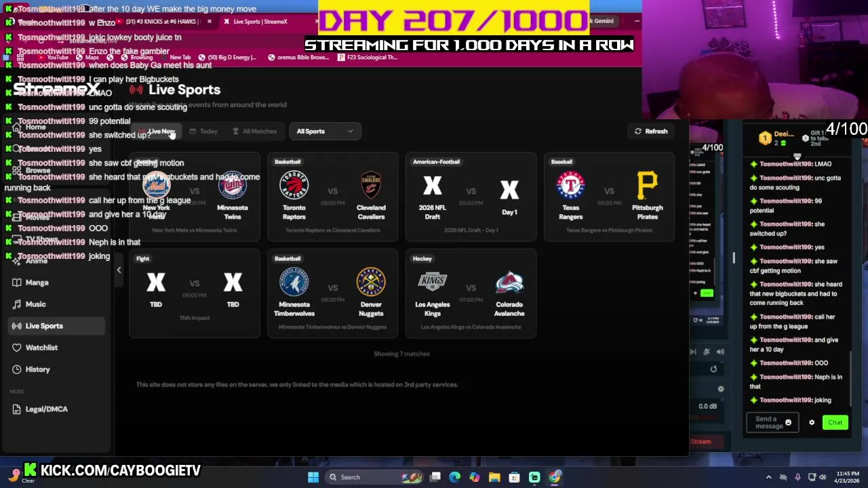Click the OBS reset arrow icon
The image size is (868, 488).
click(713, 369)
